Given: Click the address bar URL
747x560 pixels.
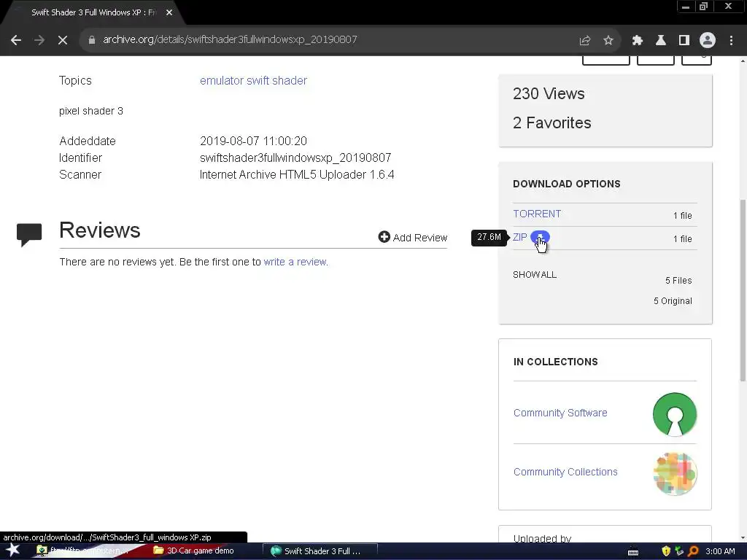Looking at the screenshot, I should pos(230,39).
